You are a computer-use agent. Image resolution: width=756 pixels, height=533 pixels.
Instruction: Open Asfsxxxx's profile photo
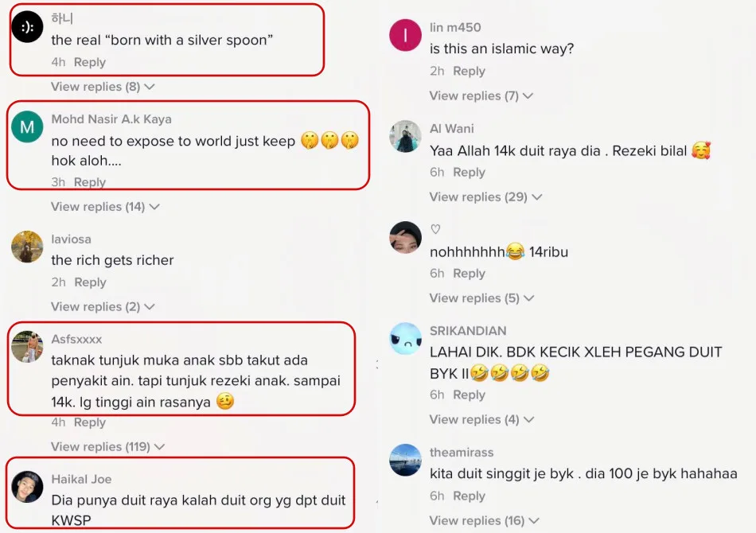pyautogui.click(x=28, y=347)
